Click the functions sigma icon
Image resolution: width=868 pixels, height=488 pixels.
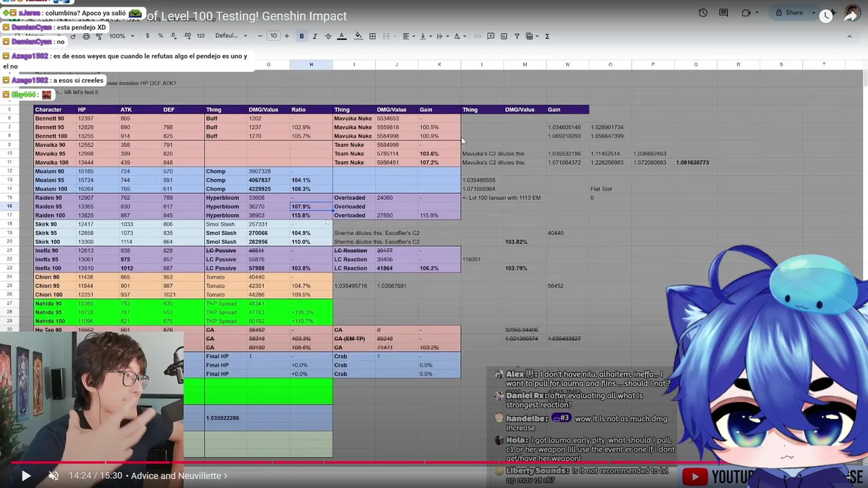pos(547,36)
